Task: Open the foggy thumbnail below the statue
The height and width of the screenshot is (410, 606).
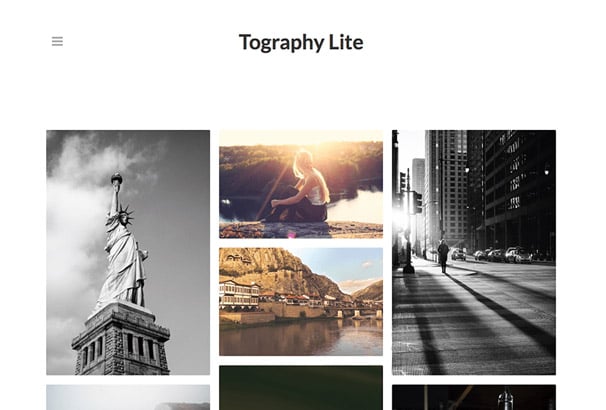Action: click(x=128, y=397)
